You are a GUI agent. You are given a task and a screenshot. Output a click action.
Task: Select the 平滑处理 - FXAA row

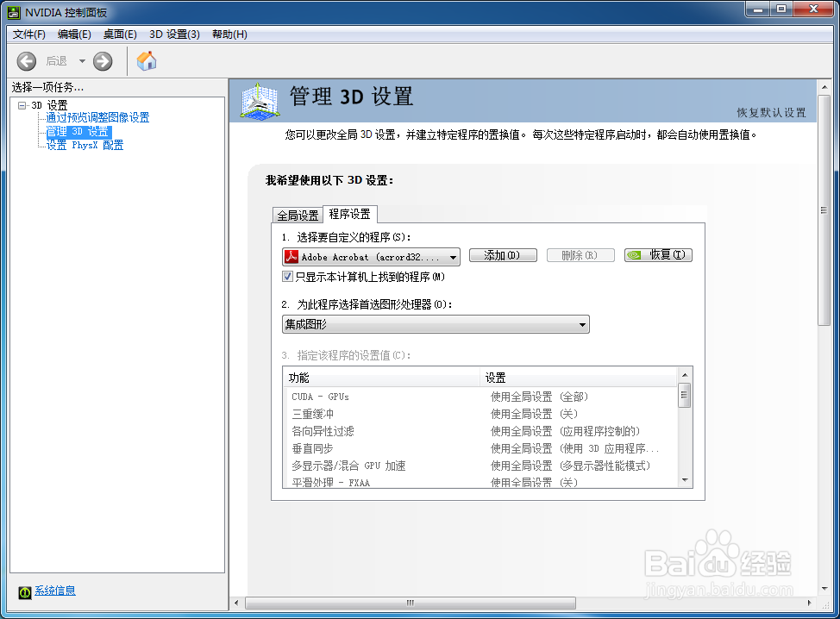click(x=480, y=482)
